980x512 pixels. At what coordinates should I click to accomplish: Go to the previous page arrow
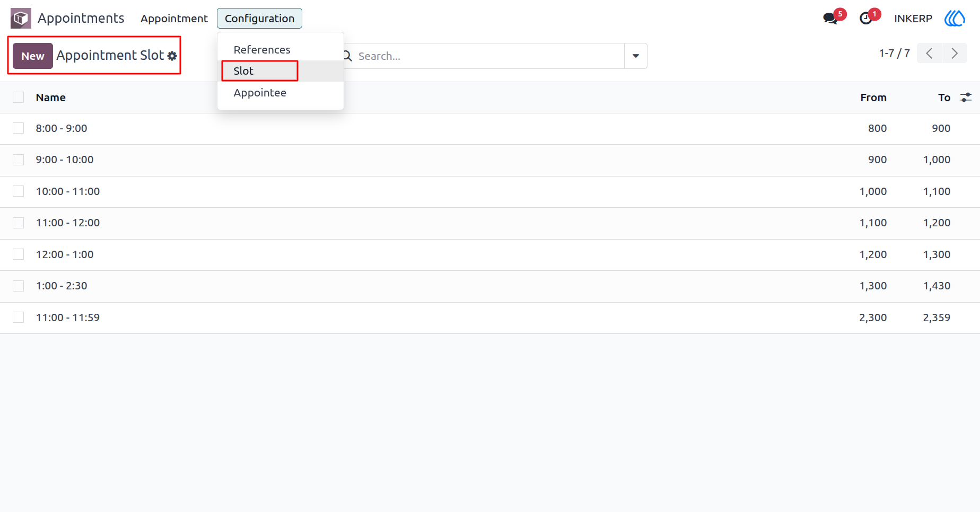coord(929,53)
